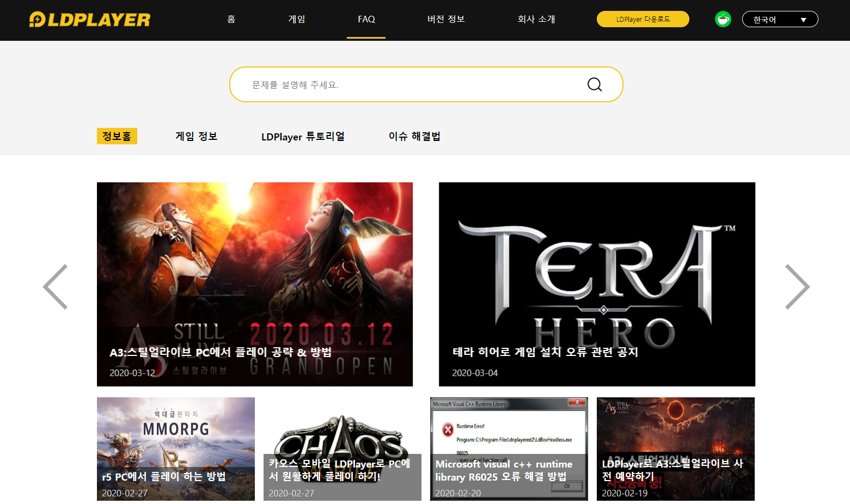
Task: Click the A3:스틸얼라이브 PC에서 플레이 title text
Action: [x=221, y=352]
